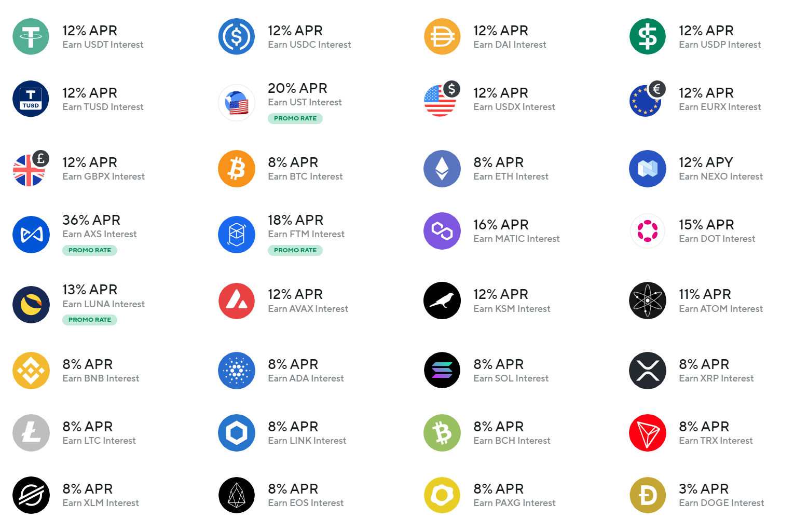Click the Cosmos ATOM orbit icon

pos(648,301)
